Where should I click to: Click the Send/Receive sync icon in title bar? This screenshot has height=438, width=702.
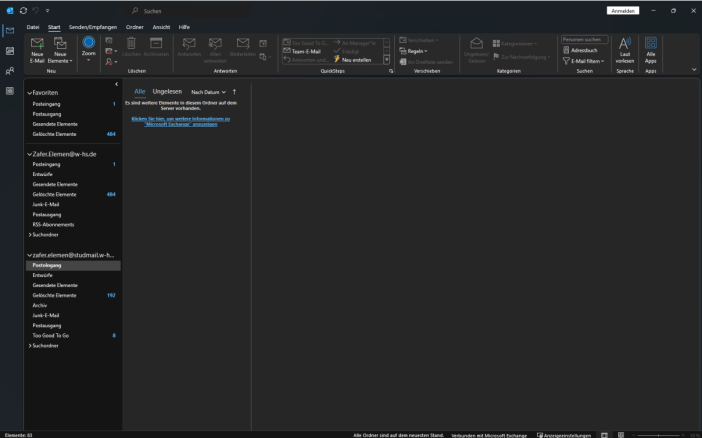point(23,10)
